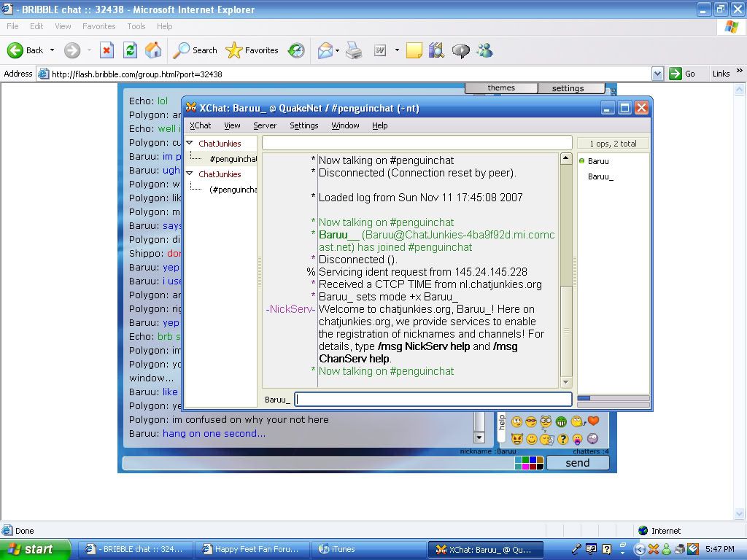747x560 pixels.
Task: Go to the Home page icon
Action: tap(153, 50)
